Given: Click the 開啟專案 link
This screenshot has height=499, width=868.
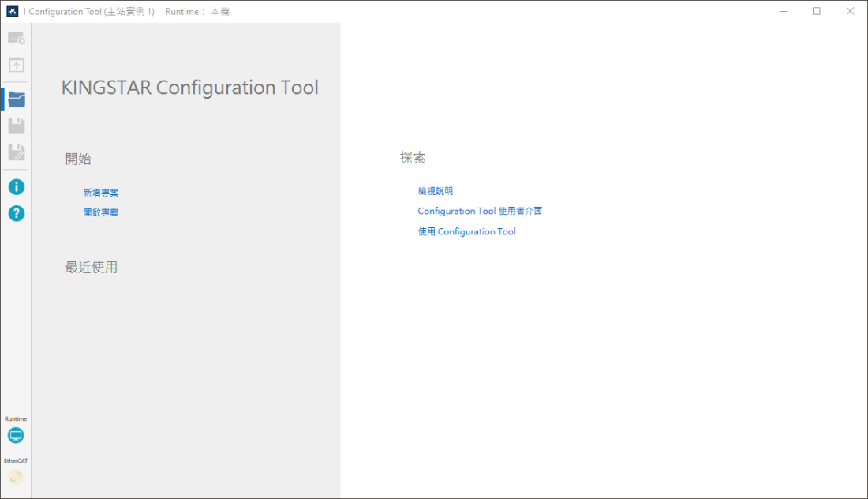Looking at the screenshot, I should tap(100, 212).
